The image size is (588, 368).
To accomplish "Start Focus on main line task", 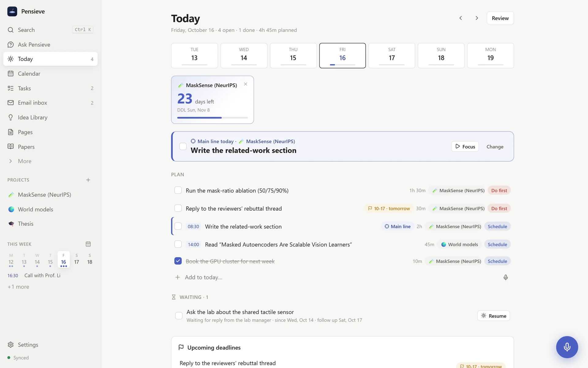I will [x=465, y=147].
